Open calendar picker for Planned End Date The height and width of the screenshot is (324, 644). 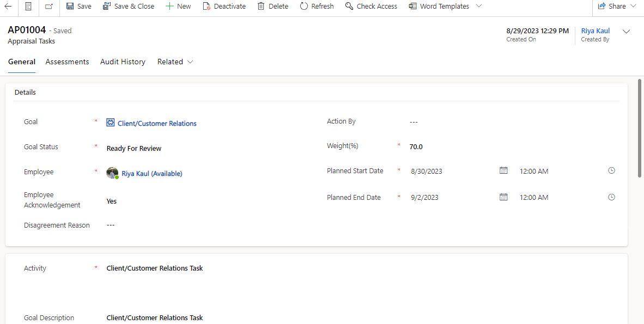[503, 197]
